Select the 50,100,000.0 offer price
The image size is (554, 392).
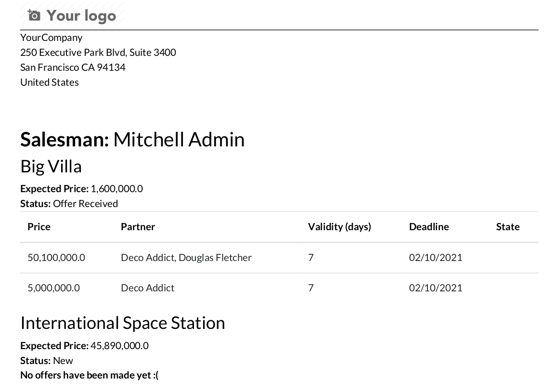pos(56,257)
